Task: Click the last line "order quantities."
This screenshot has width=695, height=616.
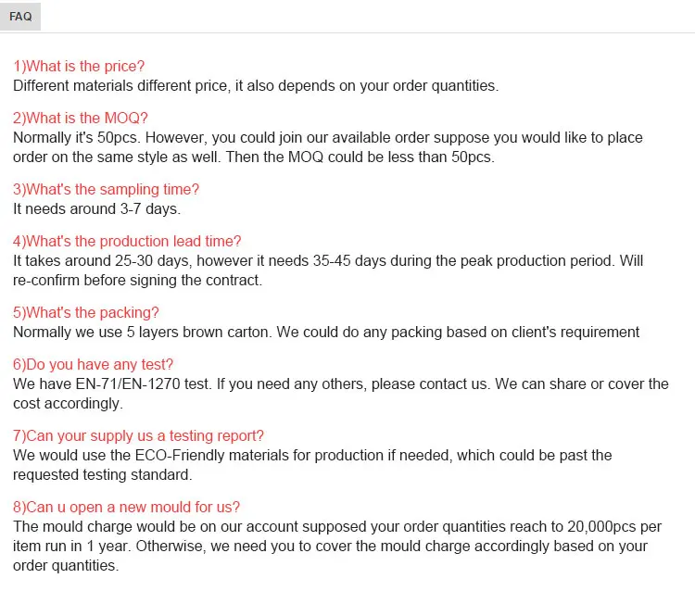Action: click(x=66, y=566)
